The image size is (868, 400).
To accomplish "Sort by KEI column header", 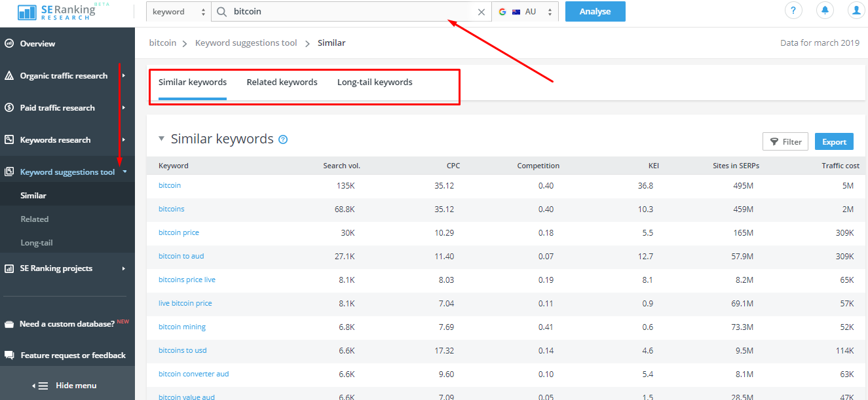I will 654,166.
